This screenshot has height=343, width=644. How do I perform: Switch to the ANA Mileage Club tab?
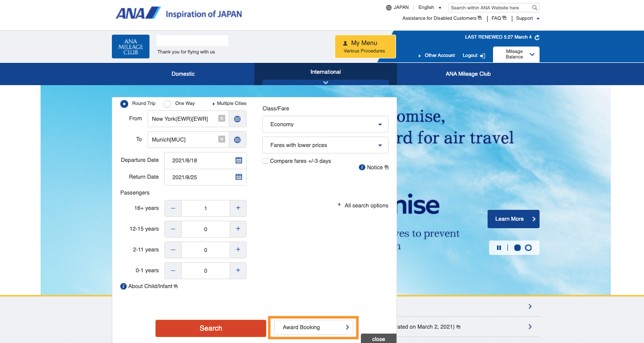(468, 74)
